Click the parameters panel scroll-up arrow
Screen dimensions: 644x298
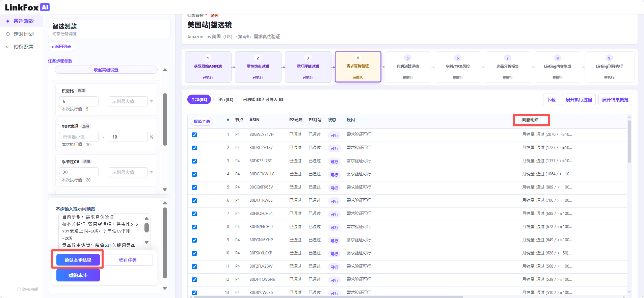coord(165,70)
